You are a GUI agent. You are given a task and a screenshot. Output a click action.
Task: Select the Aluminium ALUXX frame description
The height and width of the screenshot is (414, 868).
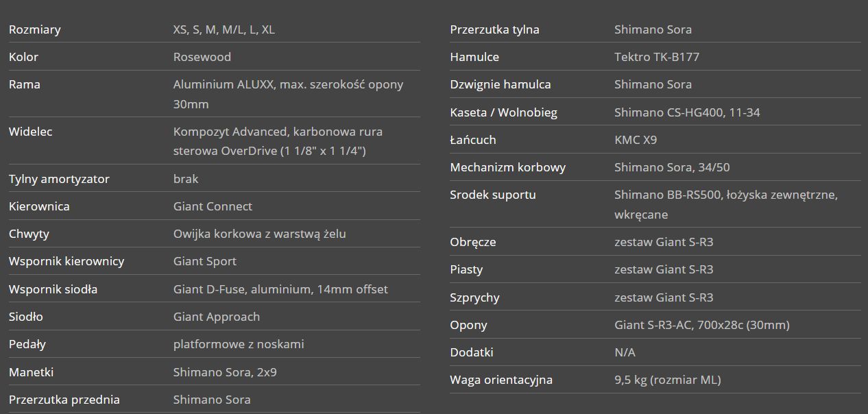coord(288,94)
